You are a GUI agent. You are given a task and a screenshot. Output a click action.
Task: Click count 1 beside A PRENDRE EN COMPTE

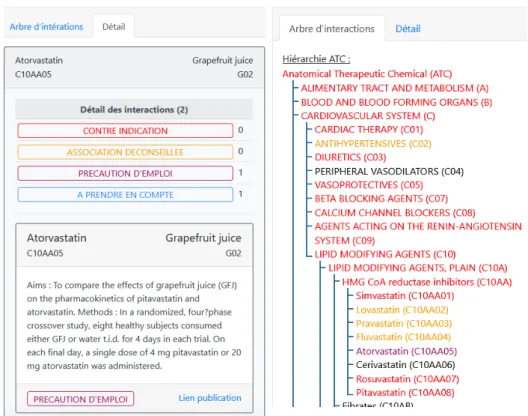(240, 194)
